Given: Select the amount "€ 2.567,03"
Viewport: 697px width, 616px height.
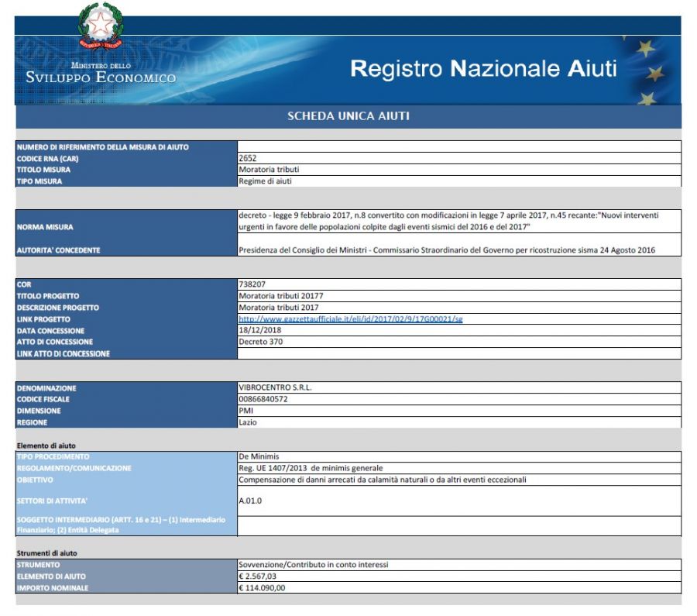Looking at the screenshot, I should pos(257,576).
